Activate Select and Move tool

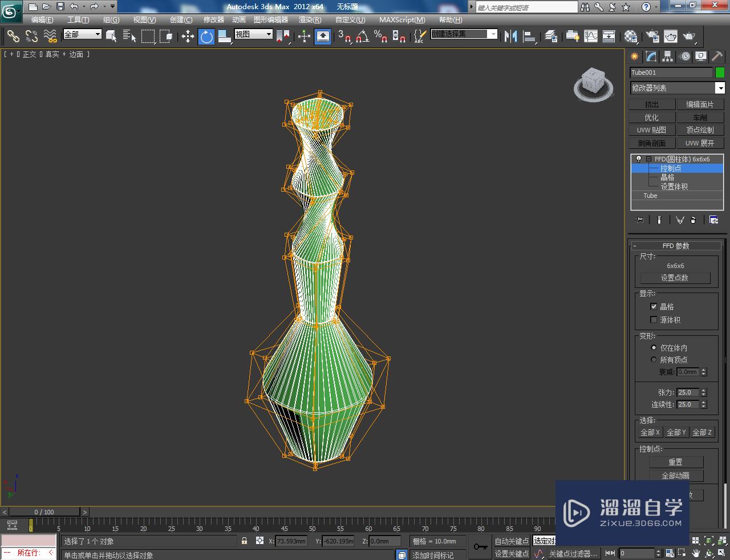coord(188,36)
